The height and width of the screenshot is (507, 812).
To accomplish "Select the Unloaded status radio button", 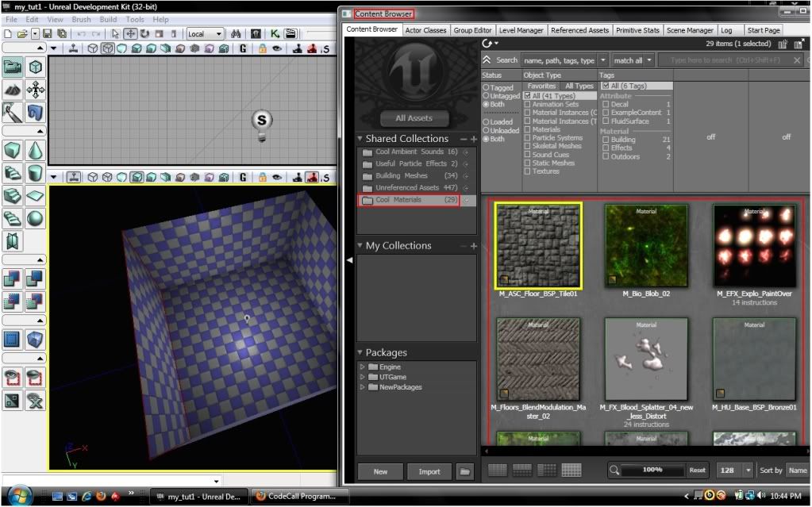I will (486, 130).
